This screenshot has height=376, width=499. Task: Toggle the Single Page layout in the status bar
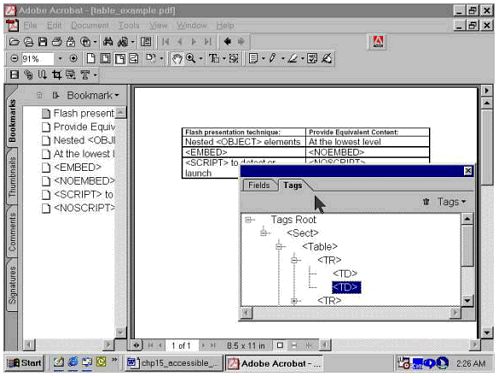(280, 345)
